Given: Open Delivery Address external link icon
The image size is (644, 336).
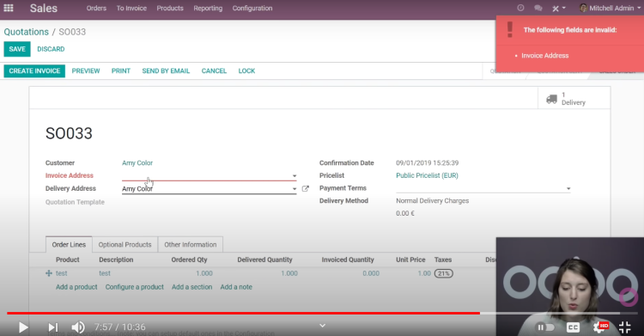Looking at the screenshot, I should click(305, 188).
